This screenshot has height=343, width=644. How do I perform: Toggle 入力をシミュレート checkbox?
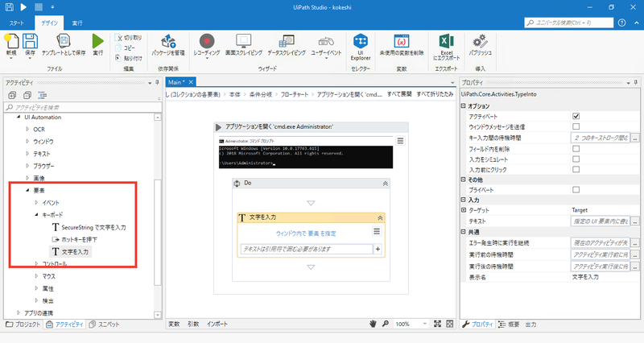click(576, 159)
